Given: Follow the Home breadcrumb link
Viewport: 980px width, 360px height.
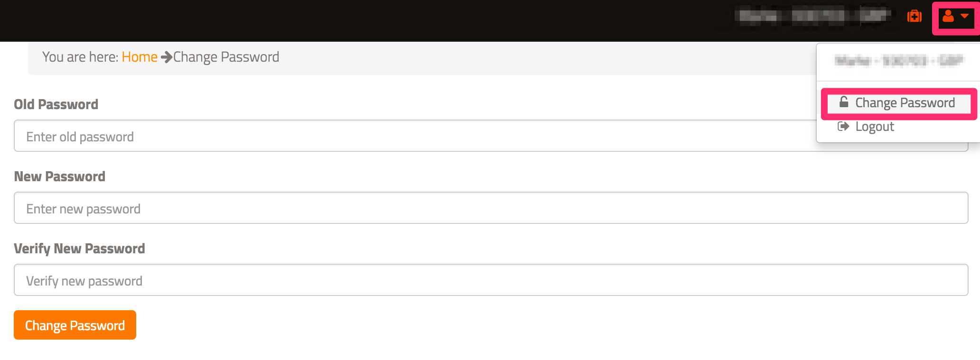Looking at the screenshot, I should click(x=140, y=57).
